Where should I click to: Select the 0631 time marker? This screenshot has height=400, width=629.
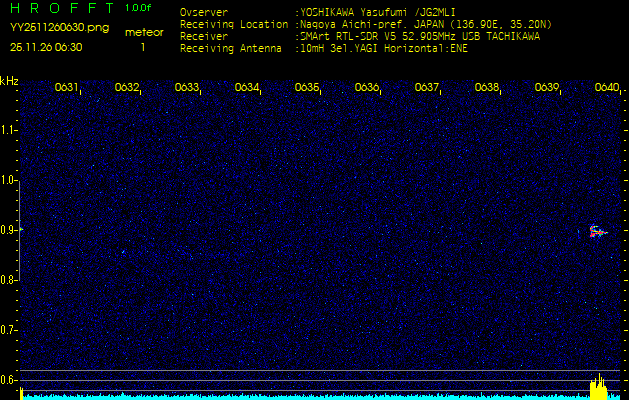click(67, 88)
